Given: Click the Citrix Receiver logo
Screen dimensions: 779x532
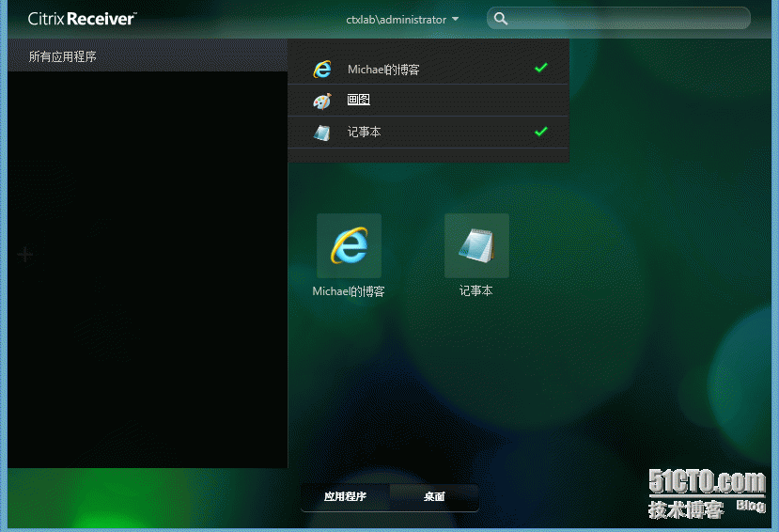Looking at the screenshot, I should [82, 19].
